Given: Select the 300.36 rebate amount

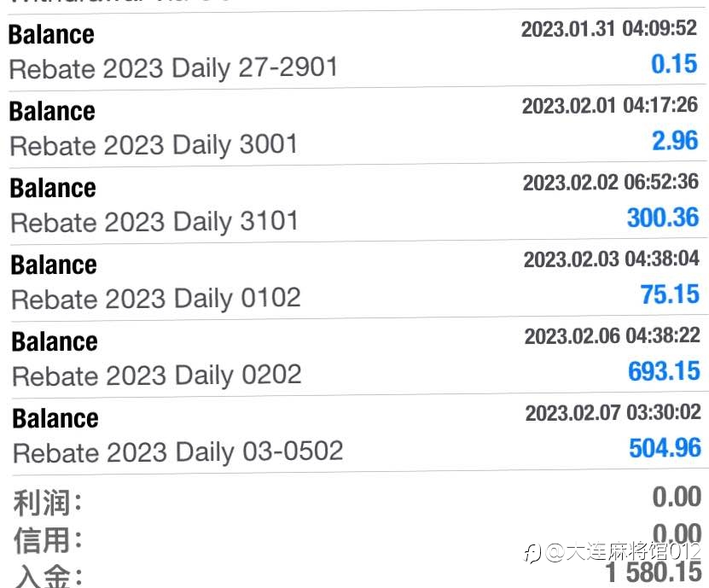Looking at the screenshot, I should (663, 218).
